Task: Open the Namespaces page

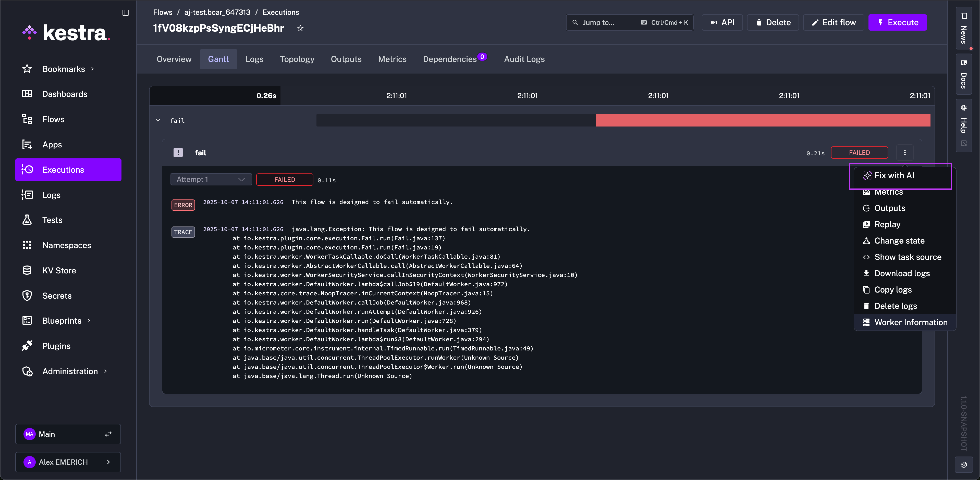Action: [x=67, y=245]
